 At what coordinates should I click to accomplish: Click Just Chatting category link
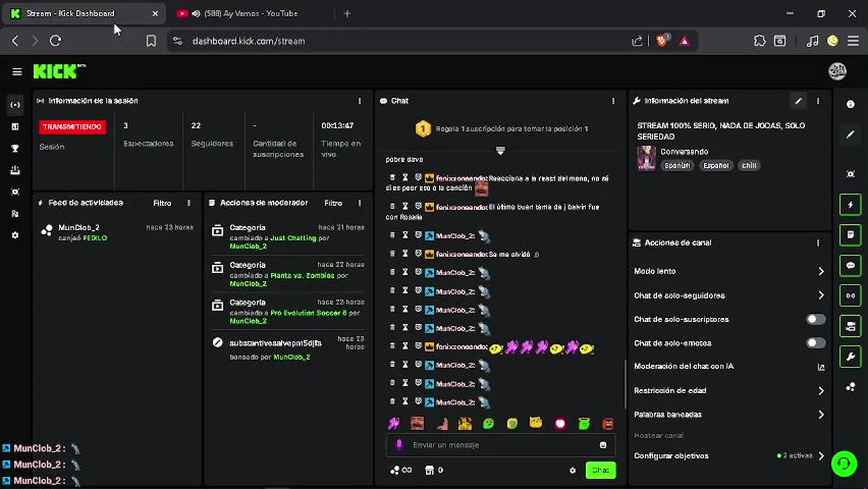[293, 238]
